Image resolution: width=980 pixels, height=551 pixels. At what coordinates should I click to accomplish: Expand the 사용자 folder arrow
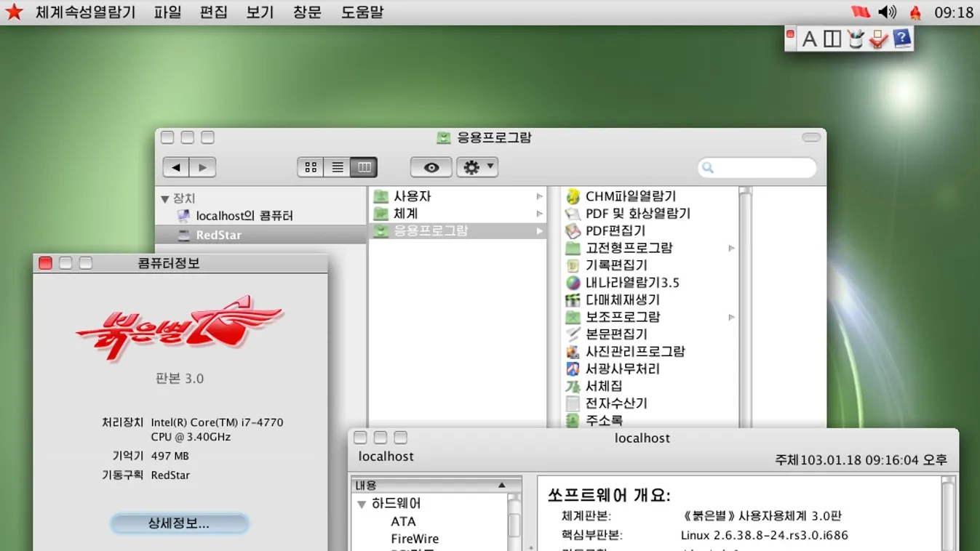539,196
